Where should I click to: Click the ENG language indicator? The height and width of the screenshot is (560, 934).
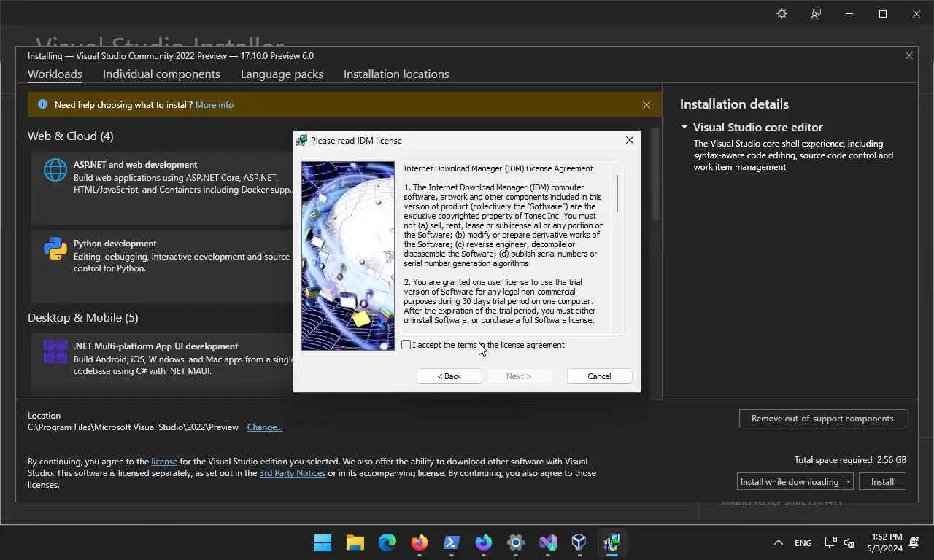click(x=803, y=543)
